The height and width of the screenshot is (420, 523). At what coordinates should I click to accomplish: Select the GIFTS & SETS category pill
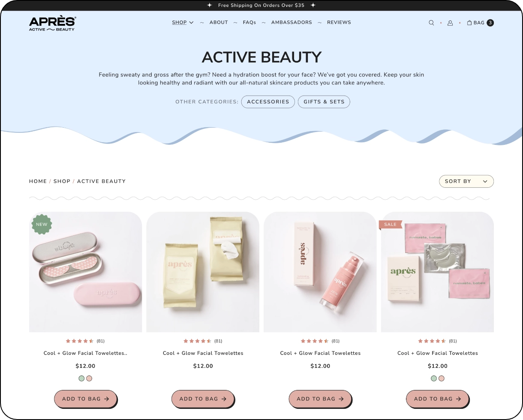[324, 102]
